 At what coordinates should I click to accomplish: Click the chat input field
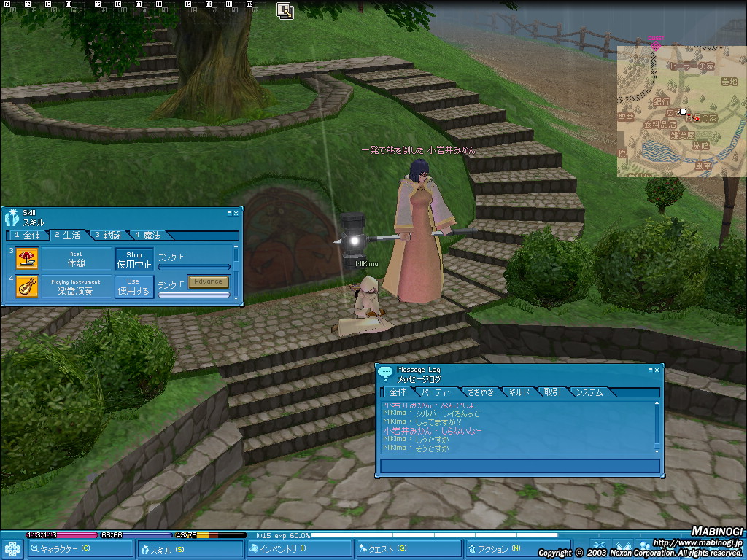click(x=519, y=466)
